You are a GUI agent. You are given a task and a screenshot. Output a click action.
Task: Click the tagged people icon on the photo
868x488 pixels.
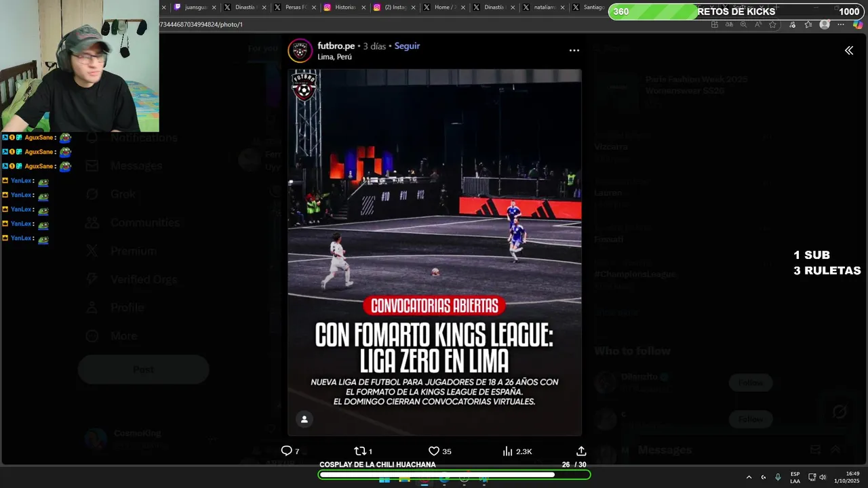point(304,420)
